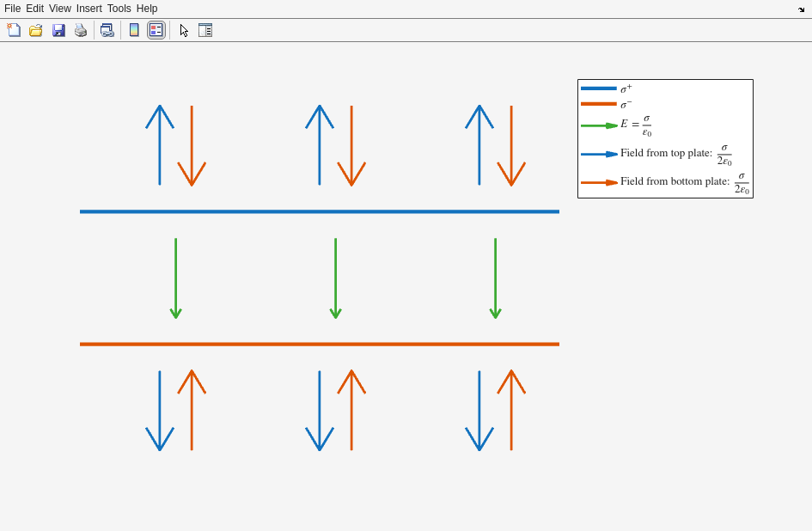Open the File menu
This screenshot has height=531, width=812.
pyautogui.click(x=12, y=9)
